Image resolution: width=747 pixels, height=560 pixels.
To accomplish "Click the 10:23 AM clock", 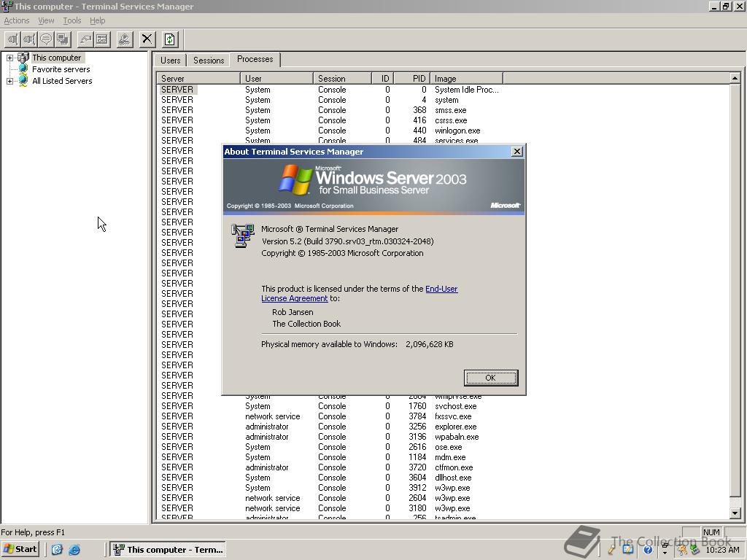I will click(722, 550).
